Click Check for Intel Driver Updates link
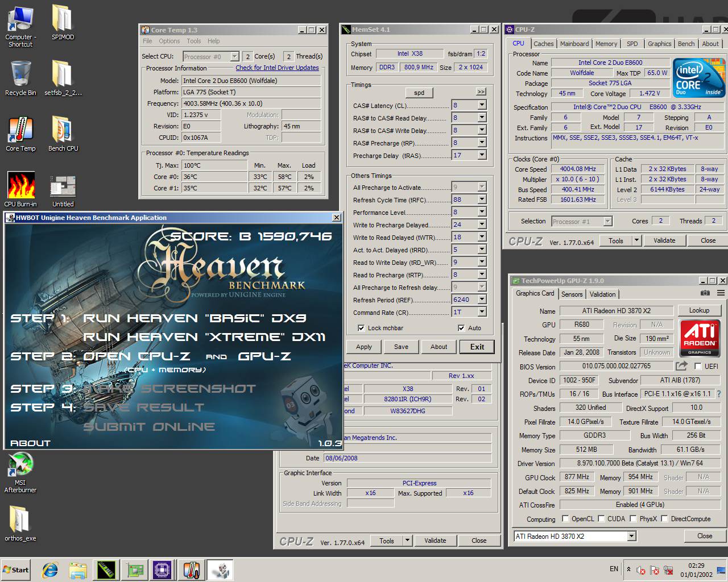728x582 pixels. [277, 68]
